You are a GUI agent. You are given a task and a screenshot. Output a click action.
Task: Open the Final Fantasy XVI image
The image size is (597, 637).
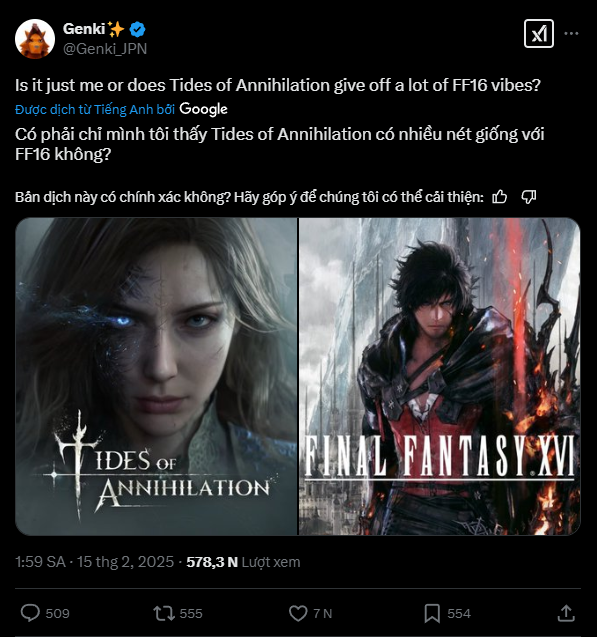click(x=439, y=377)
